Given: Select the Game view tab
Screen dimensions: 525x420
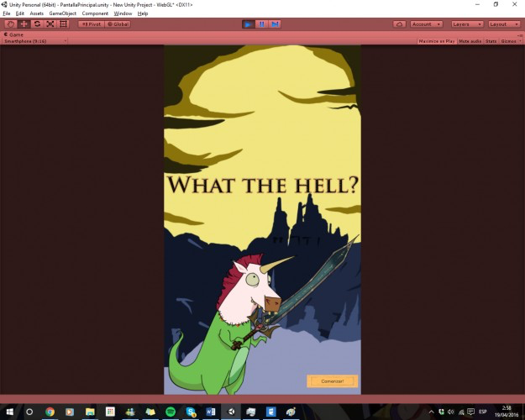Looking at the screenshot, I should coord(13,34).
